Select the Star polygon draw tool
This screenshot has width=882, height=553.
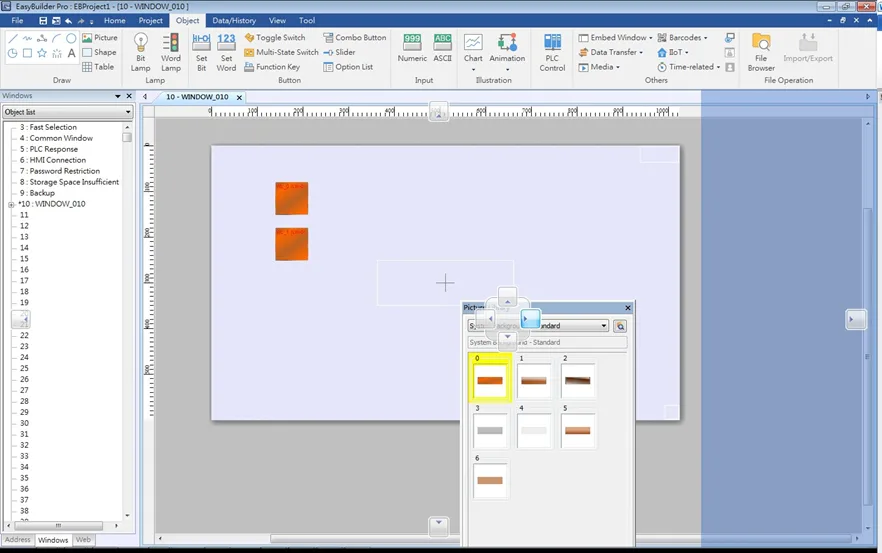click(42, 53)
